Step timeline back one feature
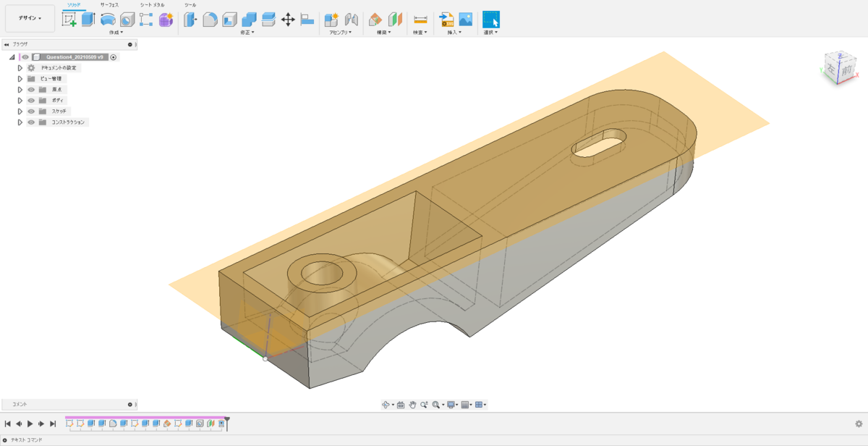This screenshot has height=446, width=868. click(19, 424)
